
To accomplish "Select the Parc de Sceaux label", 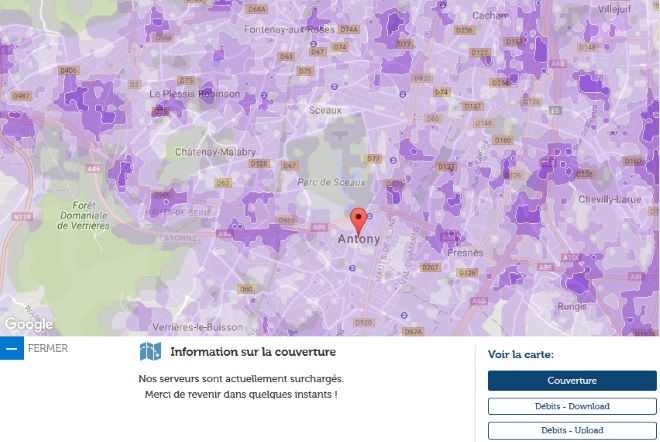I will (x=331, y=182).
